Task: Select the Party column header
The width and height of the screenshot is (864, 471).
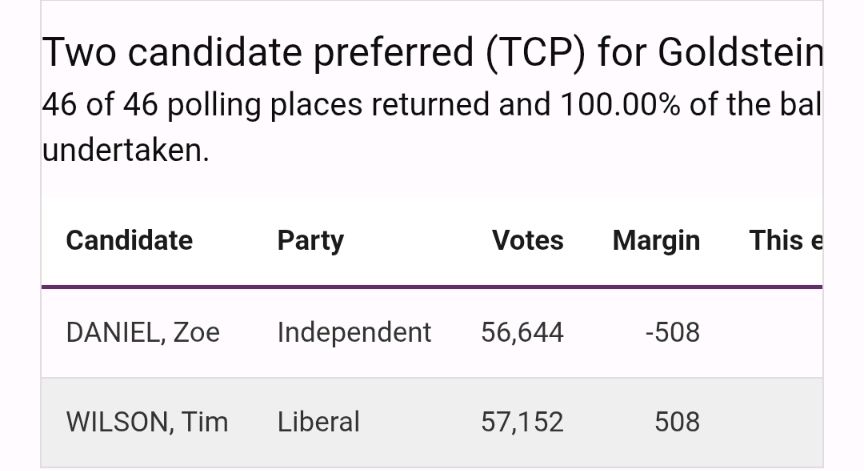Action: [x=310, y=240]
